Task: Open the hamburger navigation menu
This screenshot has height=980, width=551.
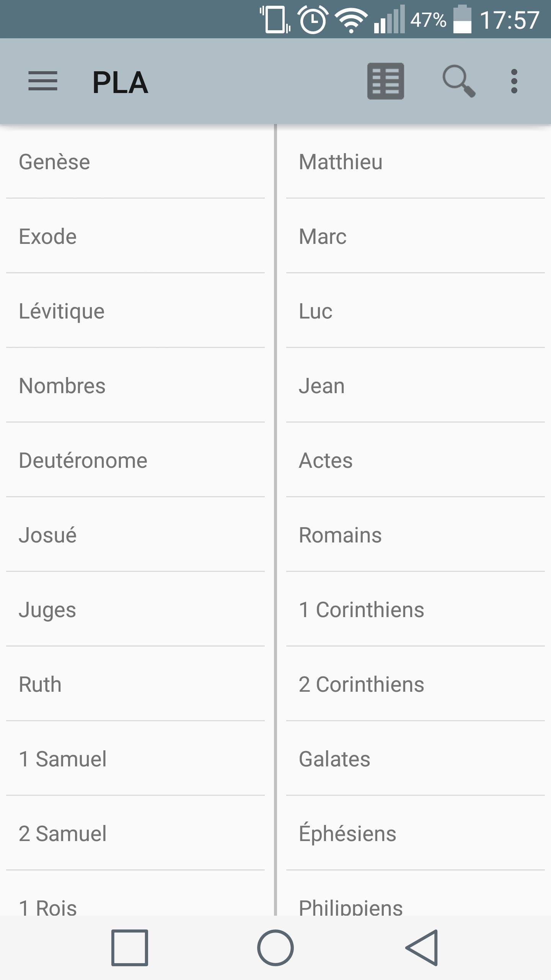Action: (43, 81)
